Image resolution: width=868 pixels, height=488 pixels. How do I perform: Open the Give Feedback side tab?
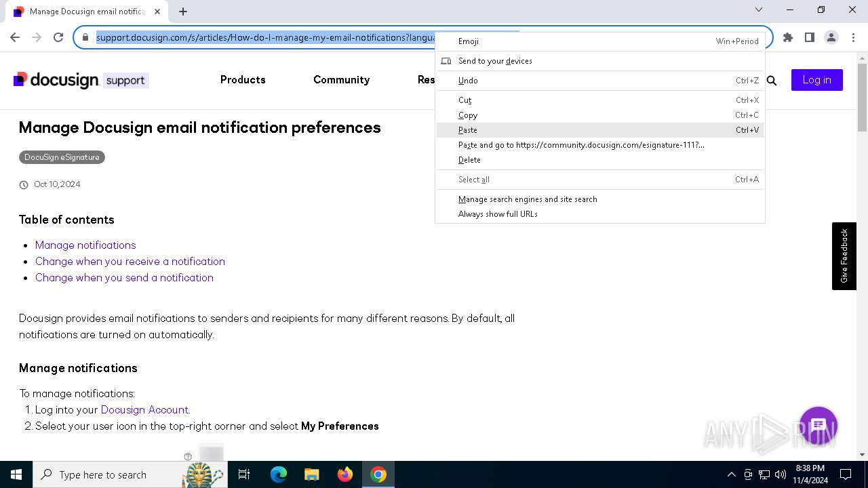(x=844, y=256)
